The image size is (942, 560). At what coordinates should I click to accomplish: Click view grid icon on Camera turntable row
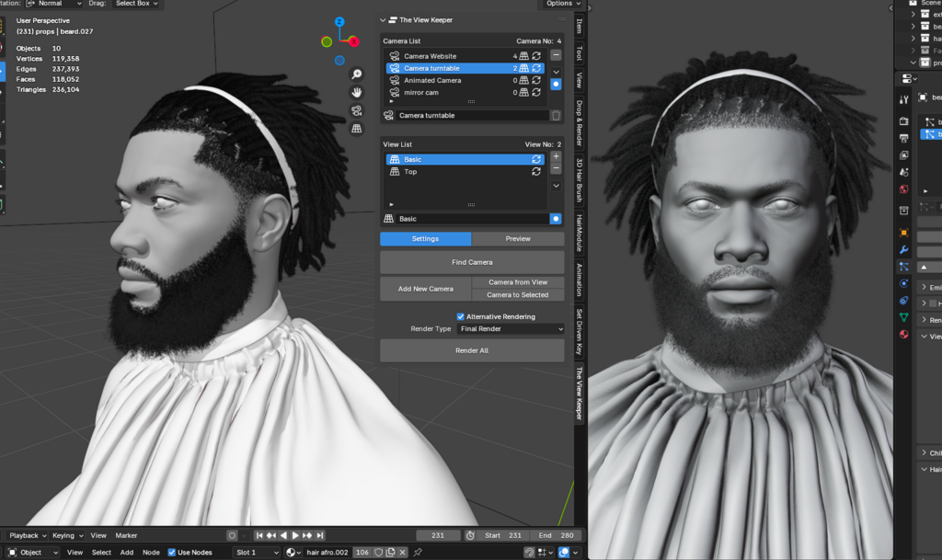pyautogui.click(x=523, y=68)
